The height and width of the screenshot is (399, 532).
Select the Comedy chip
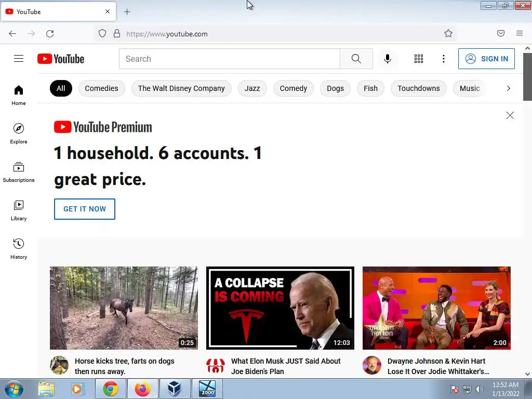[294, 88]
